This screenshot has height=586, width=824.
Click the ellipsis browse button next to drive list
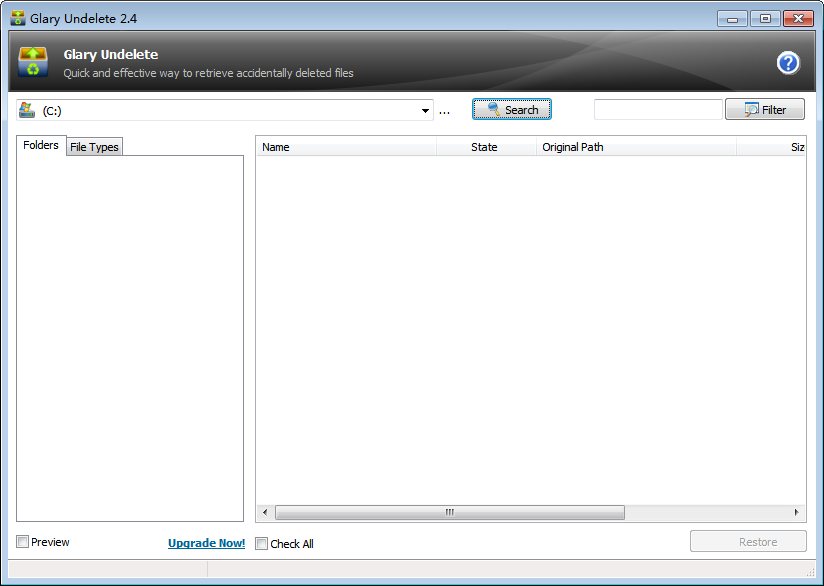click(444, 111)
